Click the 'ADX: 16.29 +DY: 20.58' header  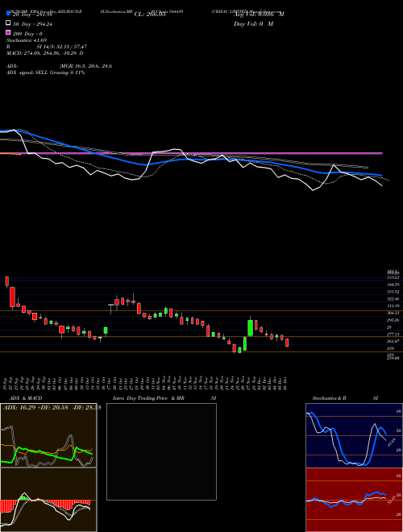35,407
